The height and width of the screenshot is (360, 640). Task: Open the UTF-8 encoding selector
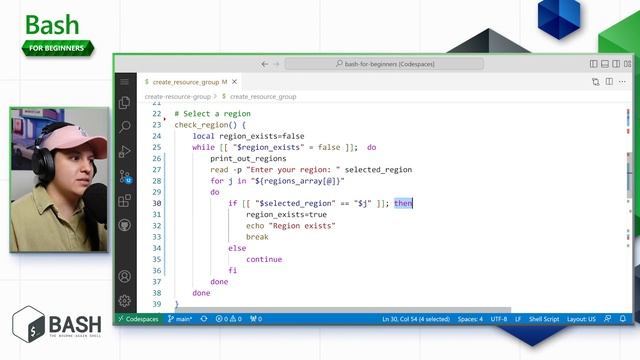(x=499, y=319)
